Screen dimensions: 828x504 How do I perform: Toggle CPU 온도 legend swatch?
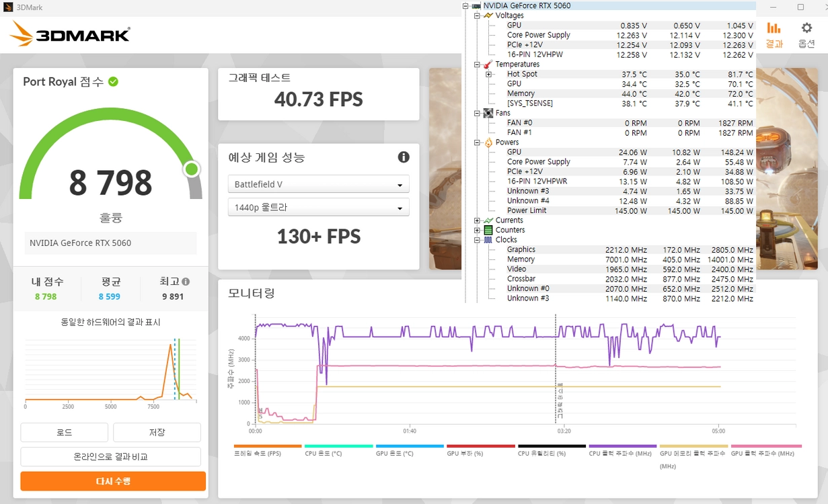(x=339, y=446)
